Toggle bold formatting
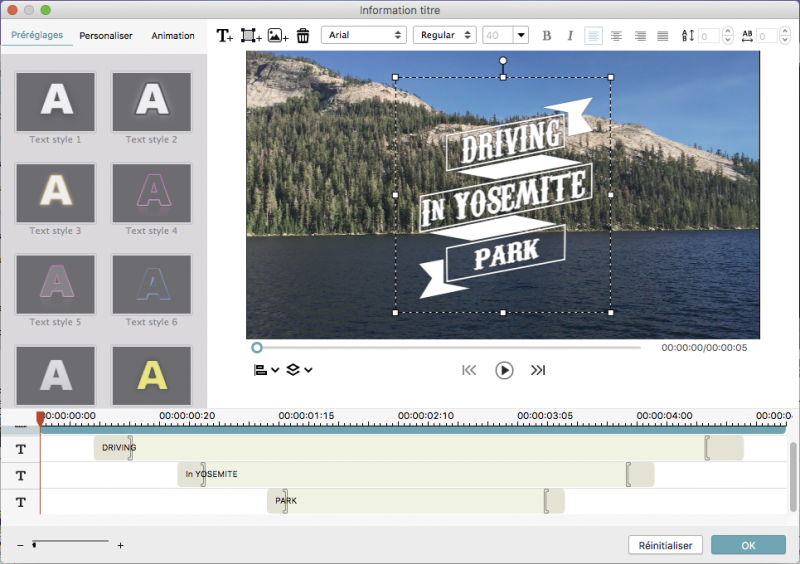Viewport: 800px width, 564px height. (x=546, y=36)
